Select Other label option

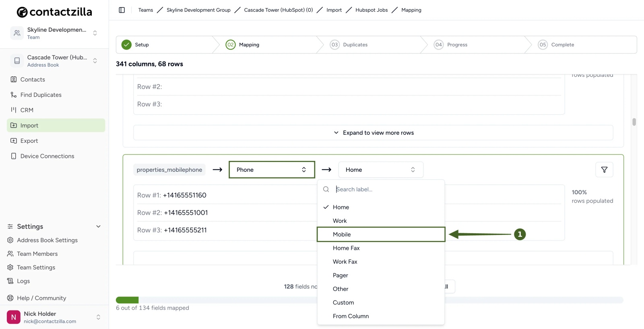pyautogui.click(x=381, y=289)
